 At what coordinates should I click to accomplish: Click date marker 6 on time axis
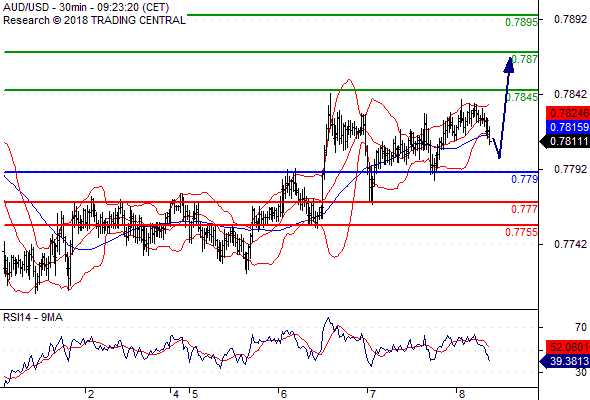click(x=283, y=394)
